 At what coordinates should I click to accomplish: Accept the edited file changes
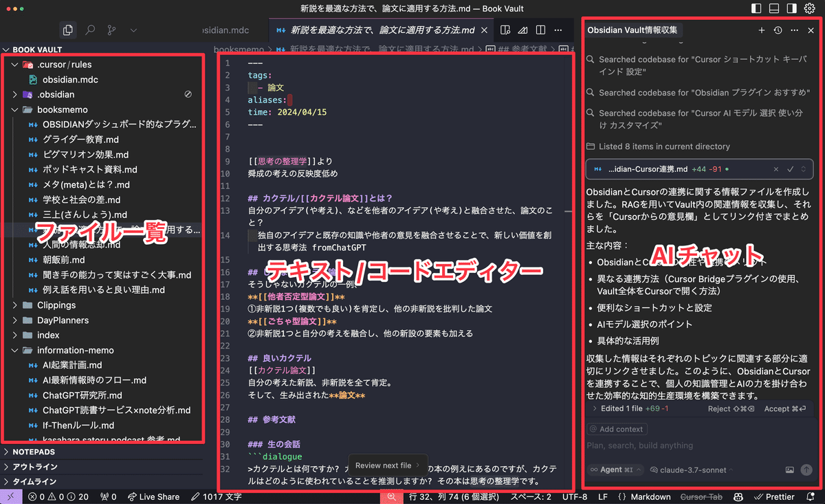(784, 408)
